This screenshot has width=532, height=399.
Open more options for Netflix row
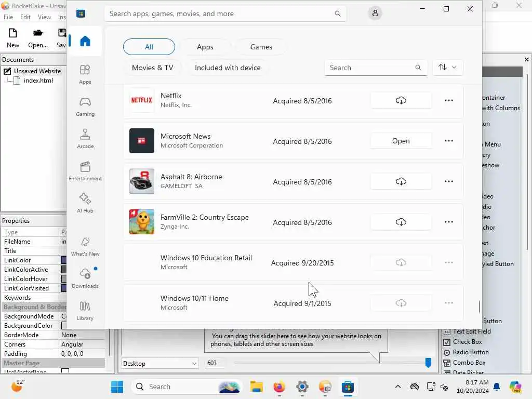pos(448,100)
